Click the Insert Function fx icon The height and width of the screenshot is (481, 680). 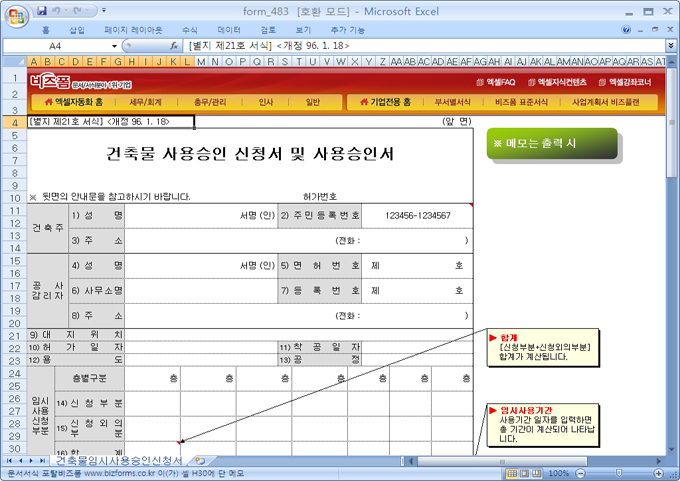tap(174, 46)
